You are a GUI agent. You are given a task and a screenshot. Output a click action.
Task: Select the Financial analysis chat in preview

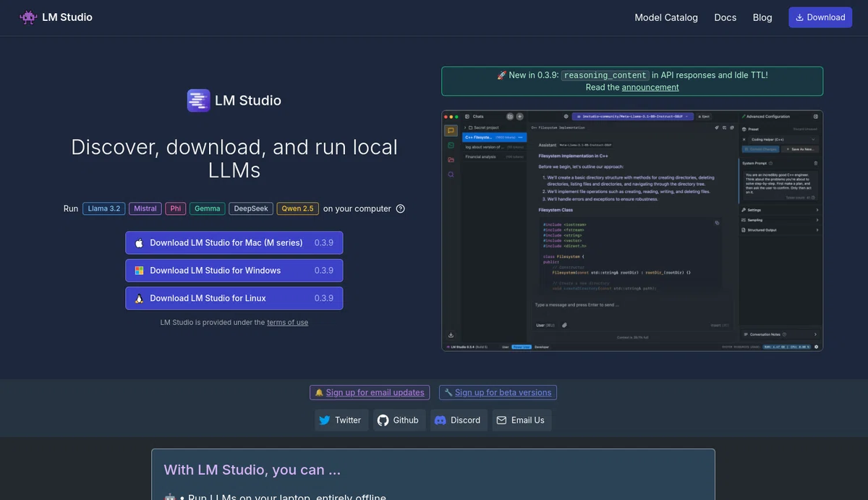[494, 156]
